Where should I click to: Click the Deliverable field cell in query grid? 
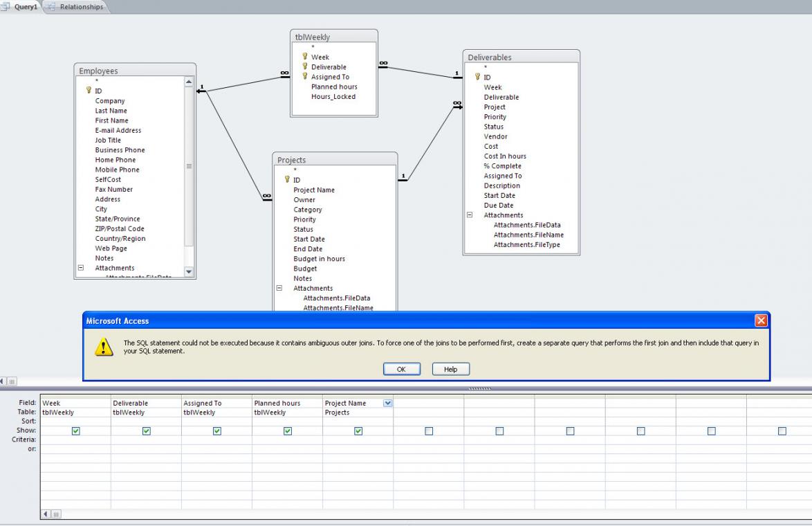point(146,403)
